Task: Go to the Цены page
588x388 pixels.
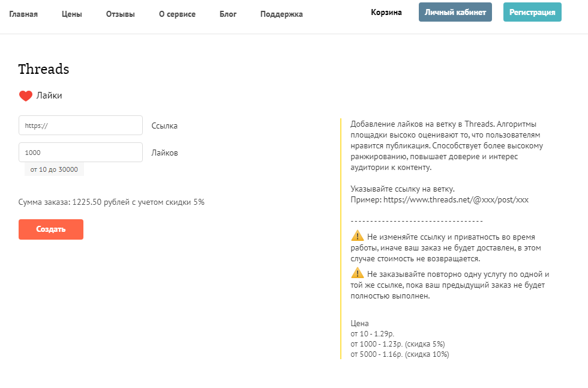Action: [71, 14]
